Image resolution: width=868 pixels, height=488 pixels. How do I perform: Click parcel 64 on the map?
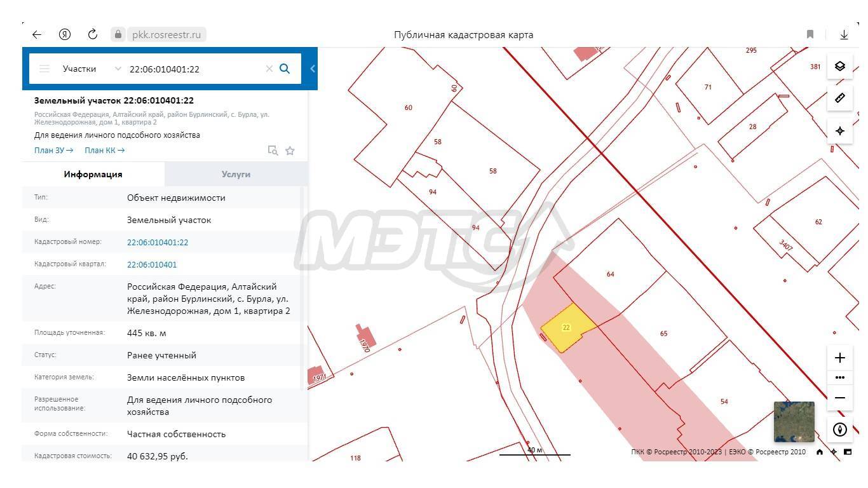610,274
